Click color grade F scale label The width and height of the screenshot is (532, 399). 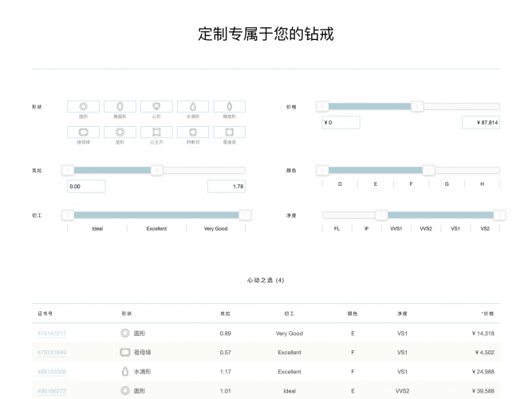pyautogui.click(x=412, y=184)
